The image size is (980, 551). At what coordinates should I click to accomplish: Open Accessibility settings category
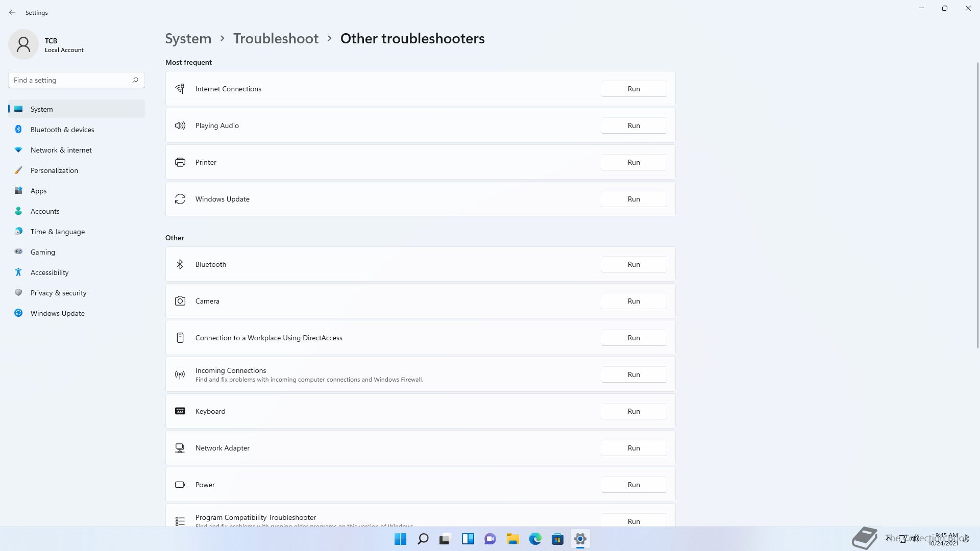click(x=50, y=272)
